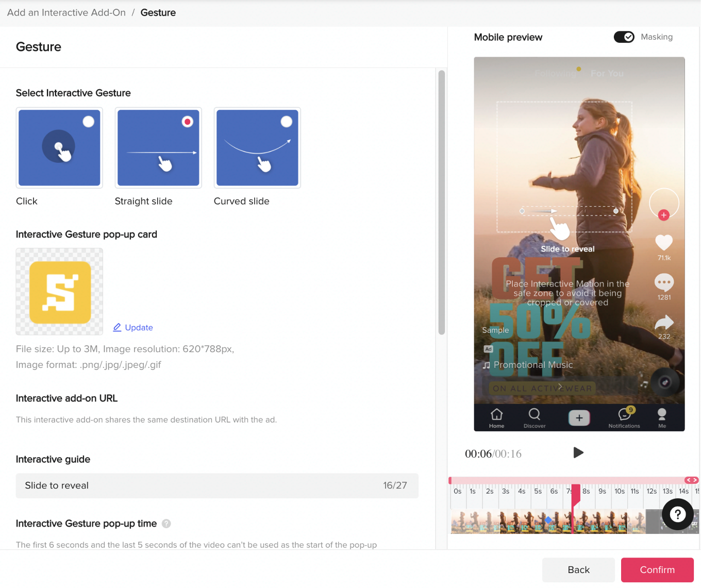Open the help question mark bubble
This screenshot has width=701, height=588.
(678, 514)
